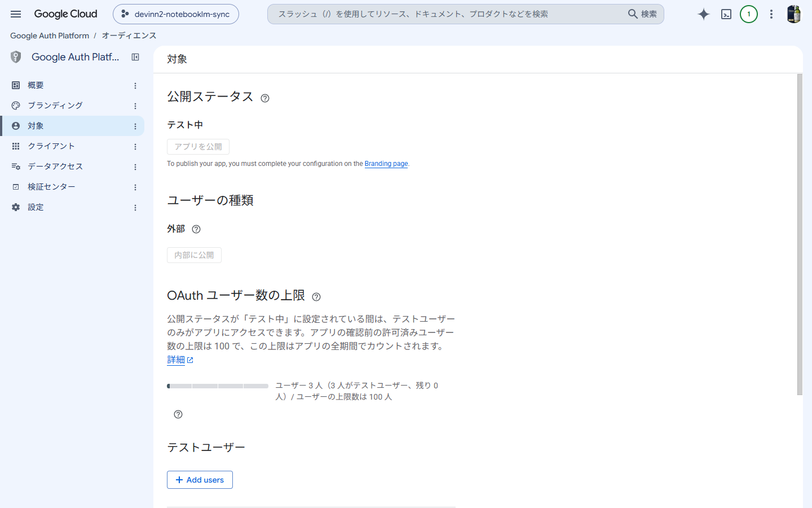The height and width of the screenshot is (508, 812).
Task: Click the 対象 page title
Action: [177, 59]
